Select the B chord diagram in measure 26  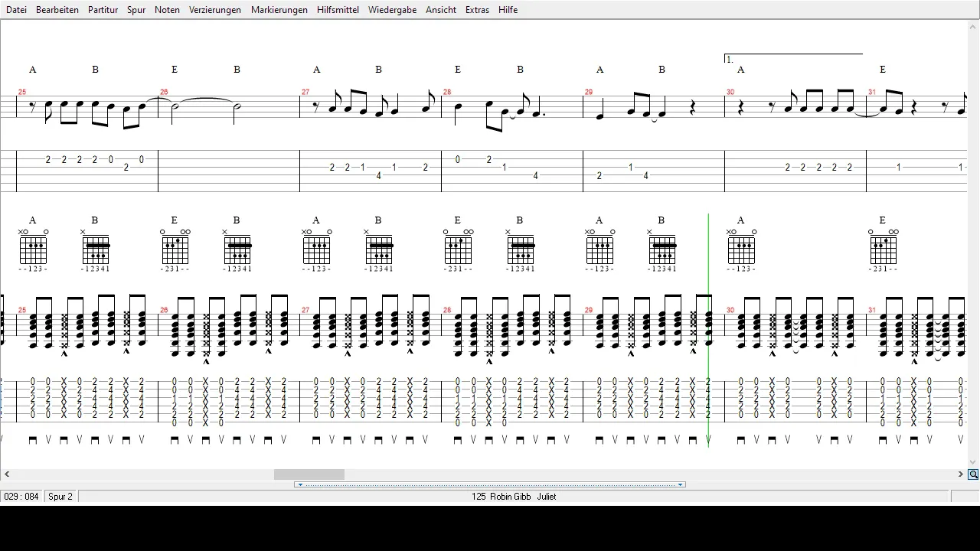coord(237,249)
